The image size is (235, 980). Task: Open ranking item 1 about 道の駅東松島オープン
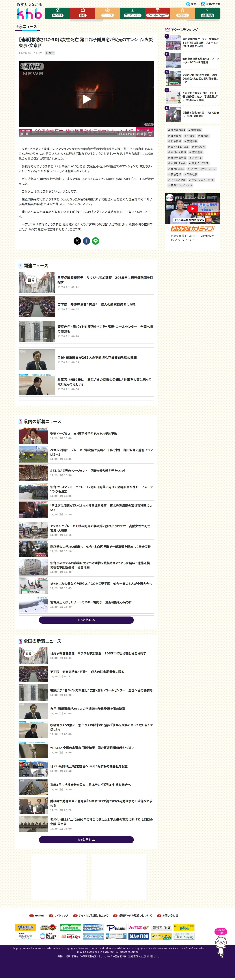click(192, 43)
